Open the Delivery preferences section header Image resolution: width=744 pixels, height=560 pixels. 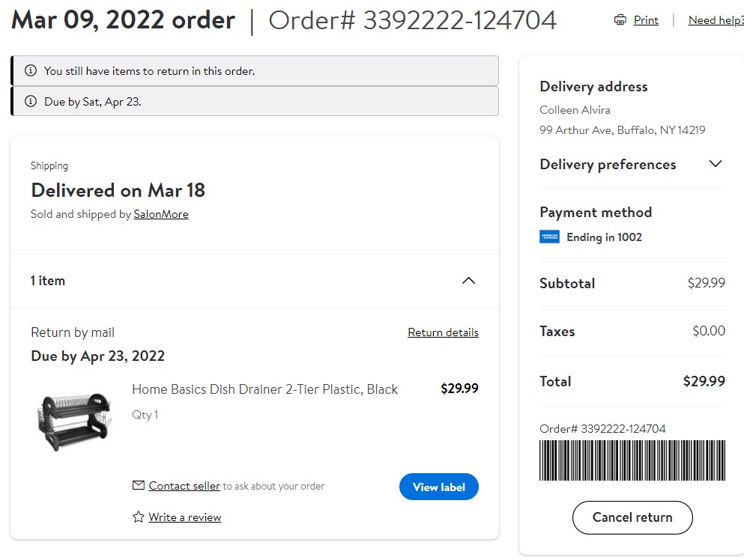coord(608,165)
